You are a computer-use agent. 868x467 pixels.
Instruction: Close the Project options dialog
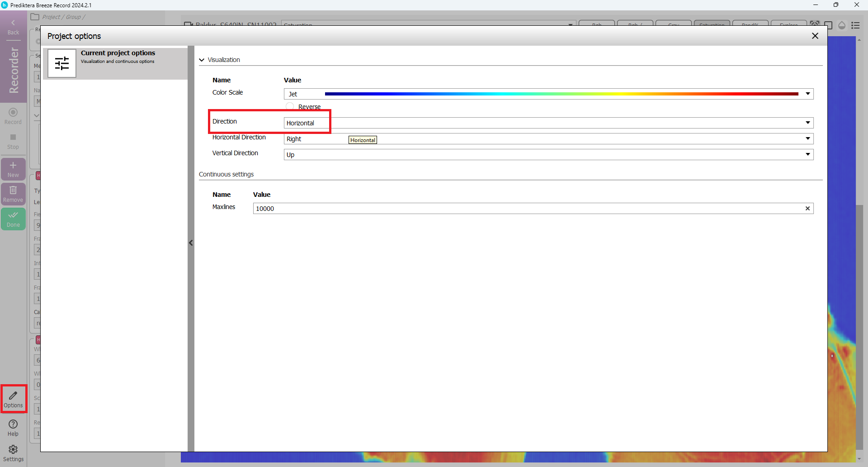pos(815,36)
